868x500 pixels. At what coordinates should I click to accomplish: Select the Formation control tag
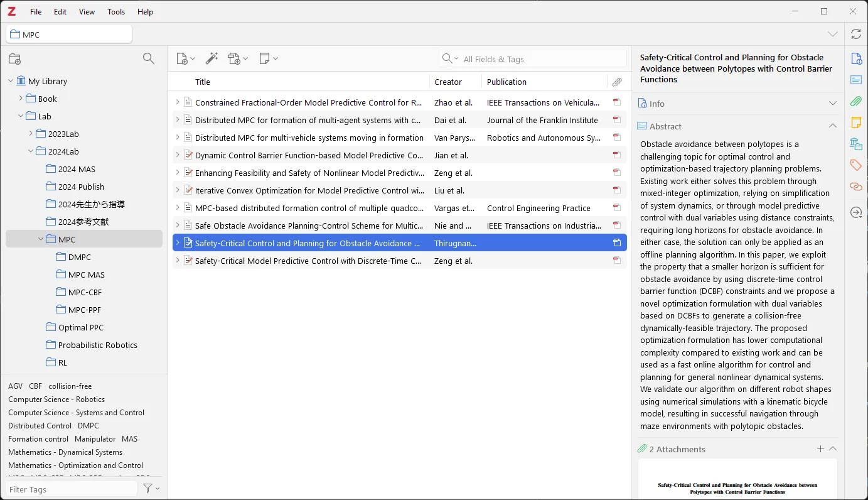(38, 439)
